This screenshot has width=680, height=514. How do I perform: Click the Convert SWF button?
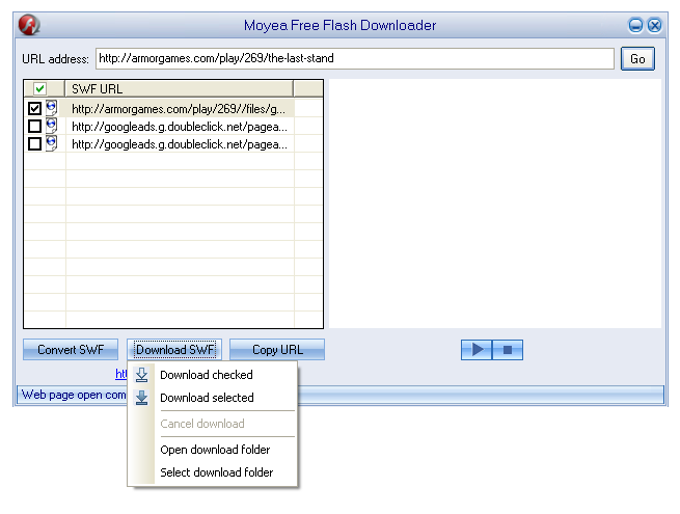70,350
